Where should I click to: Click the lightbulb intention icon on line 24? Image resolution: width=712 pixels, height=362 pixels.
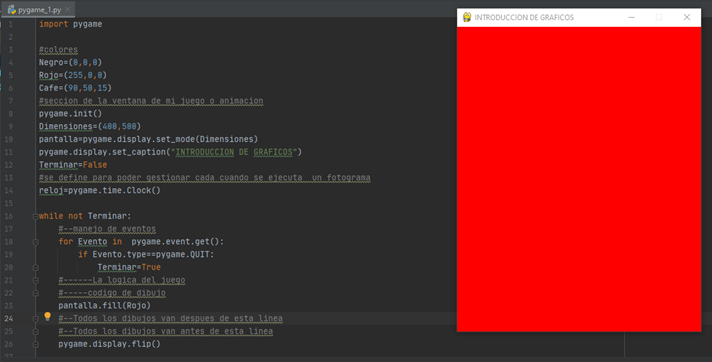[x=47, y=317]
